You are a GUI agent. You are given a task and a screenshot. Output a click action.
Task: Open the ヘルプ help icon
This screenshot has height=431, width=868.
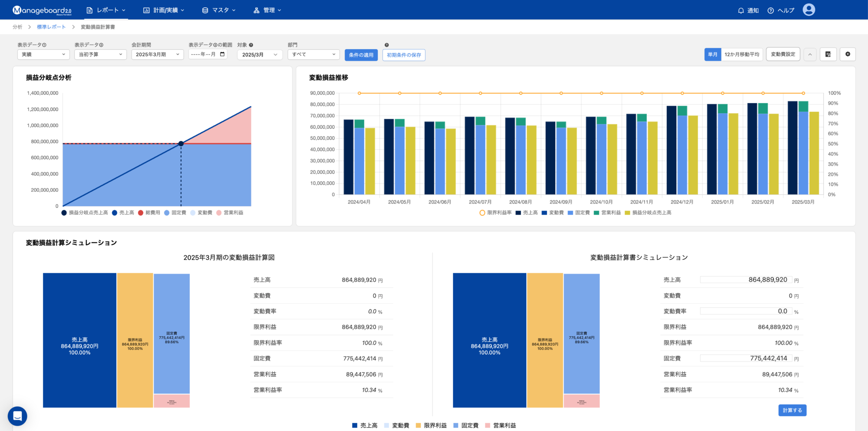(771, 10)
